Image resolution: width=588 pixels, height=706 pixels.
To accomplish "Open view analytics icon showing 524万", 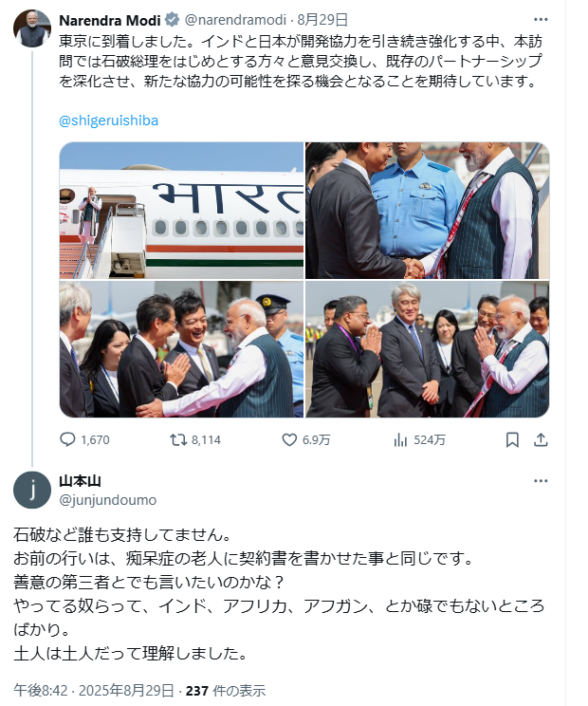I will 400,439.
